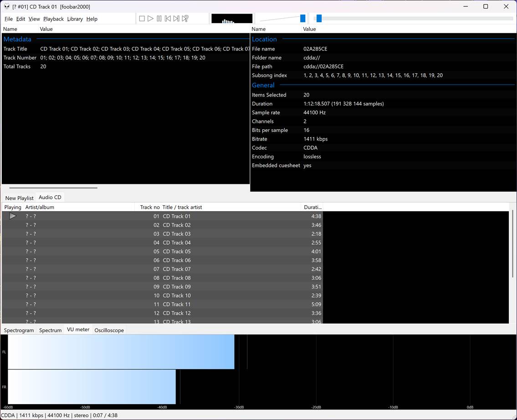Select the CD Track 09 row
Viewport: 517px width, 420px height.
[x=162, y=287]
